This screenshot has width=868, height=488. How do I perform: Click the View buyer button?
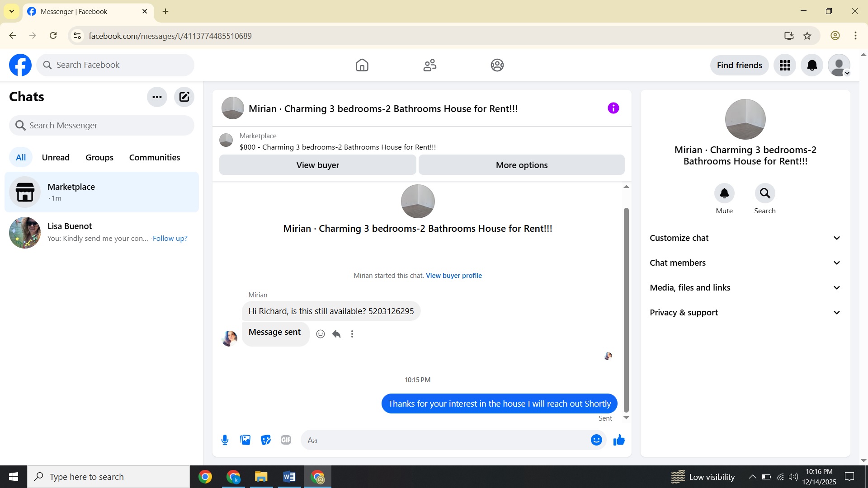tap(317, 165)
